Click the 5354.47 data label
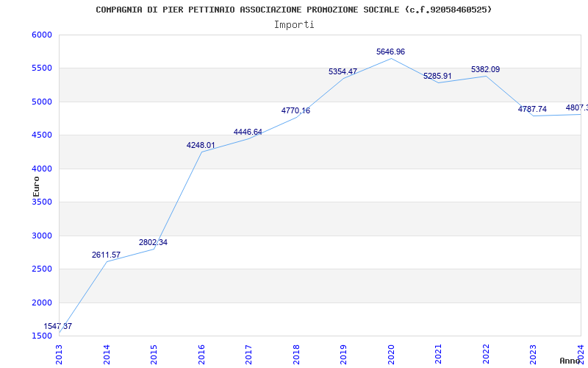The width and height of the screenshot is (588, 368). [343, 72]
